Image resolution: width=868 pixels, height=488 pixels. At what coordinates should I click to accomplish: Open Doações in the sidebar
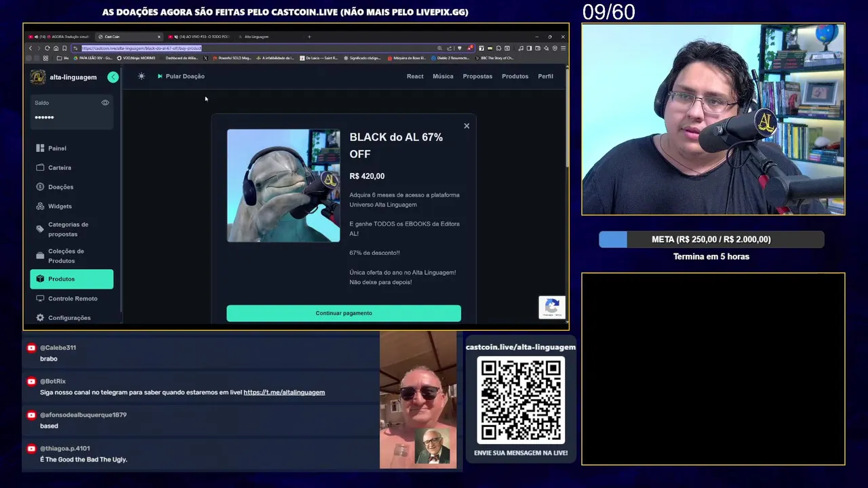click(71, 187)
